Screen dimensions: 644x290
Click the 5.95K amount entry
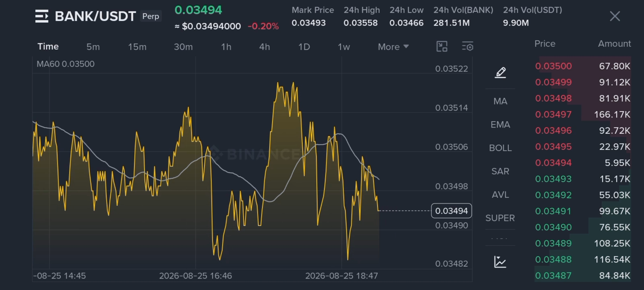coord(618,163)
